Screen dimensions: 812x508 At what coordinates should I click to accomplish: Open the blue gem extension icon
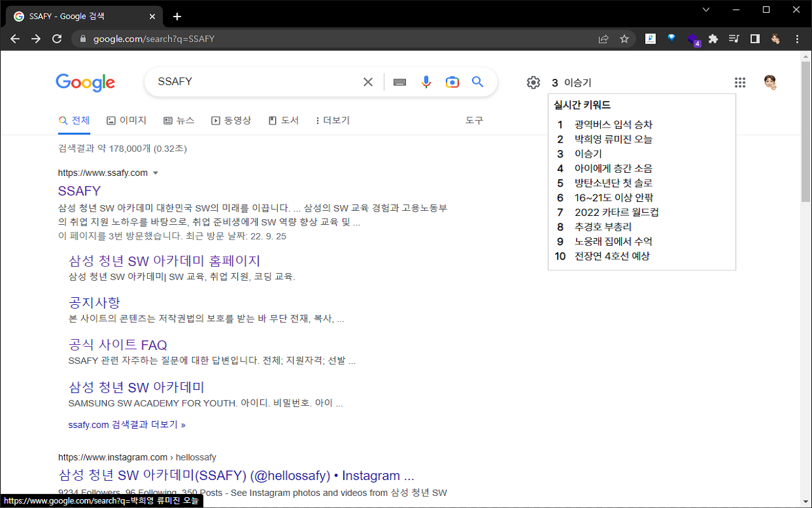click(671, 39)
